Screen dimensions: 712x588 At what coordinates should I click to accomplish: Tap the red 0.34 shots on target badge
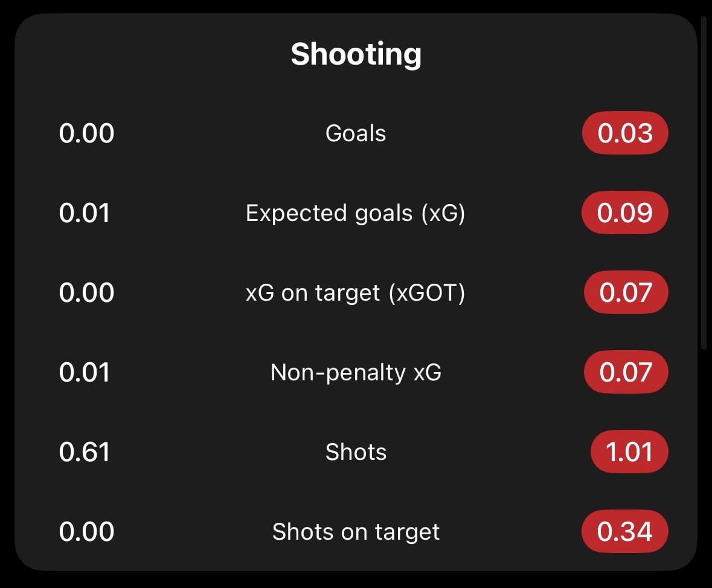click(x=625, y=532)
